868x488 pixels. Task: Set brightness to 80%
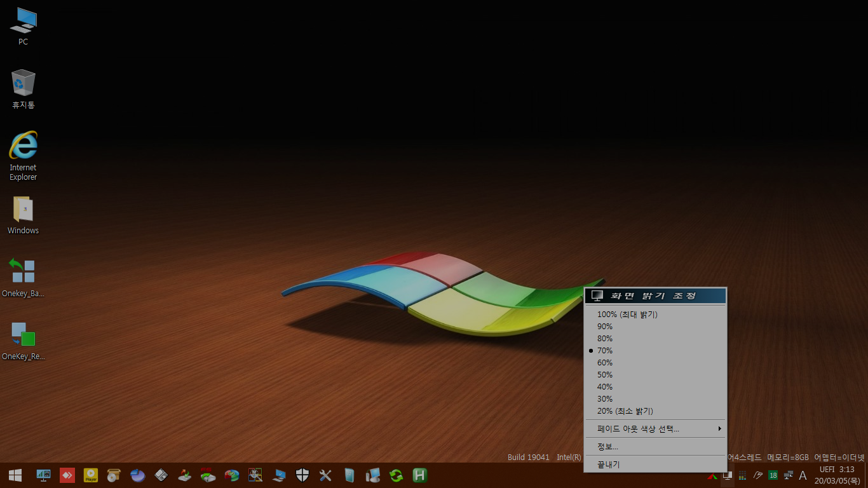(655, 339)
